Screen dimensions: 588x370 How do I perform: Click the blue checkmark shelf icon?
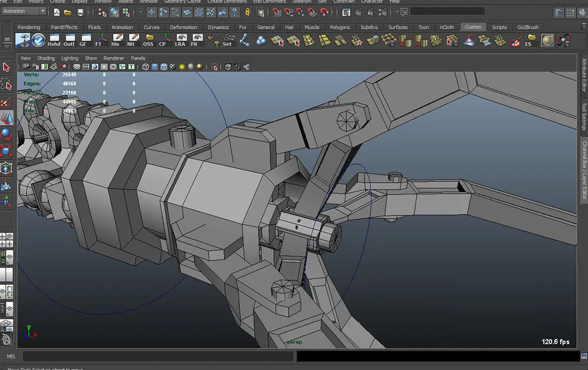tap(38, 40)
